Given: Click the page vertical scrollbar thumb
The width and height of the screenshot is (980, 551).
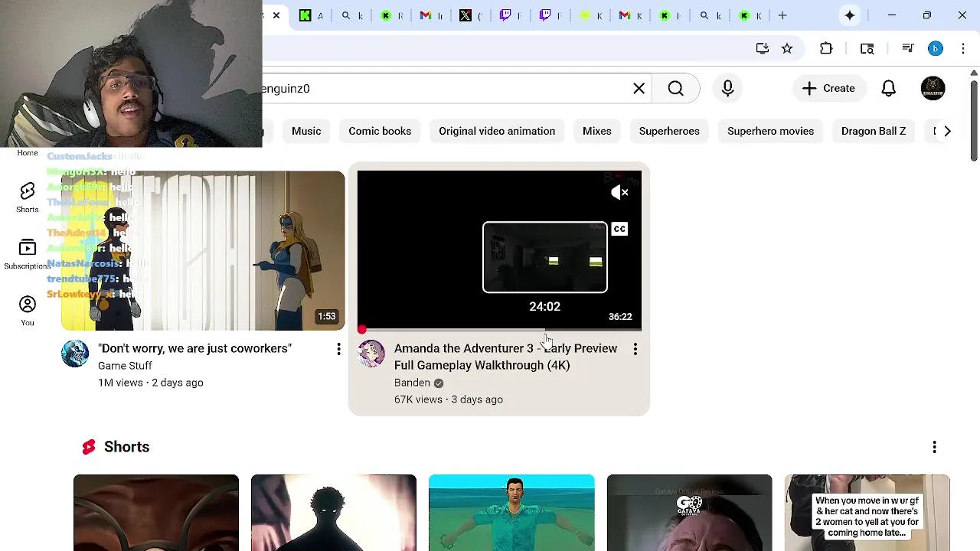Looking at the screenshot, I should (974, 121).
